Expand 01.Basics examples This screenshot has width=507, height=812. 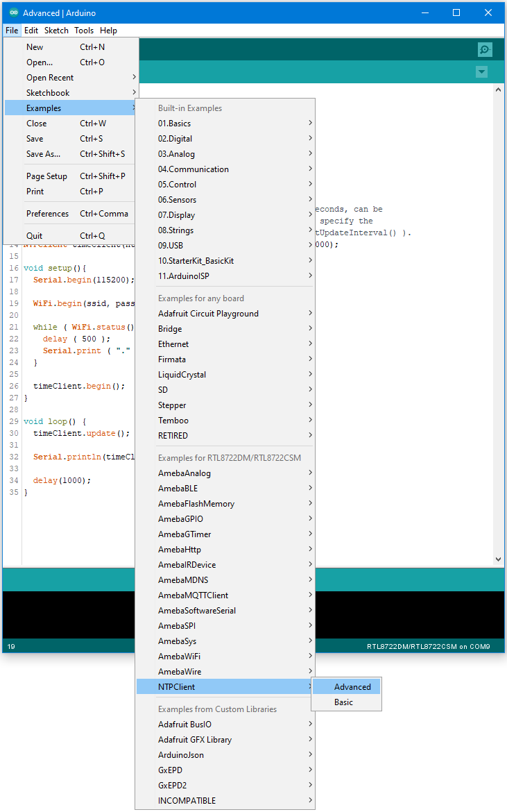[x=225, y=124]
